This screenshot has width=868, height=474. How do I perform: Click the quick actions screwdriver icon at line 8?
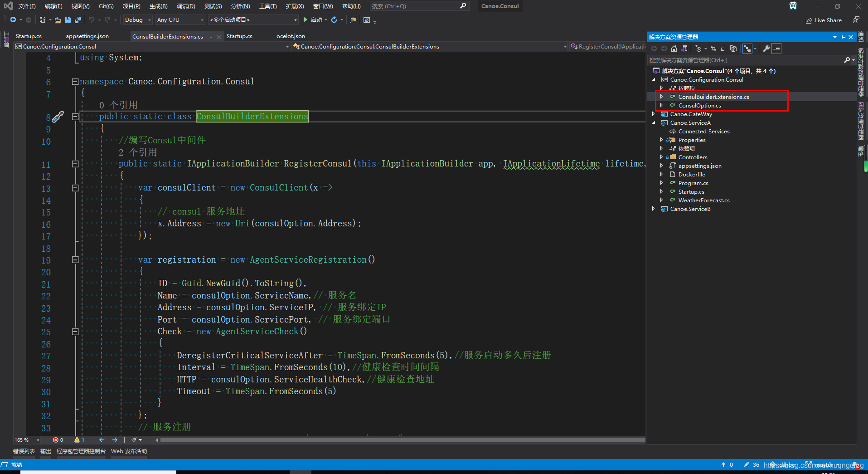click(58, 117)
